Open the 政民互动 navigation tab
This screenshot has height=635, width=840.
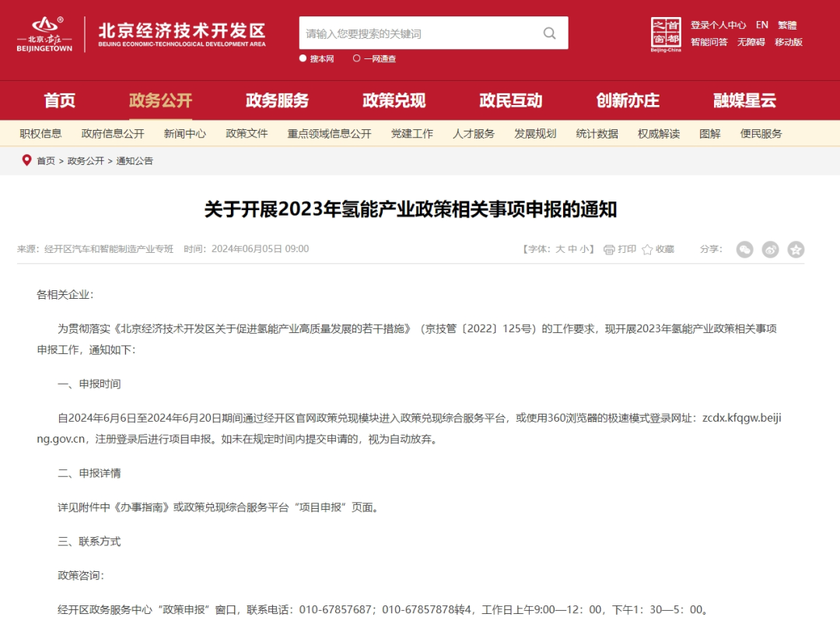click(x=511, y=100)
